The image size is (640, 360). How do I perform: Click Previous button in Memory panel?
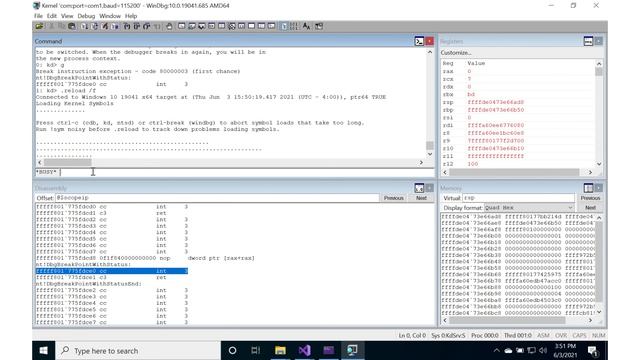pos(590,198)
